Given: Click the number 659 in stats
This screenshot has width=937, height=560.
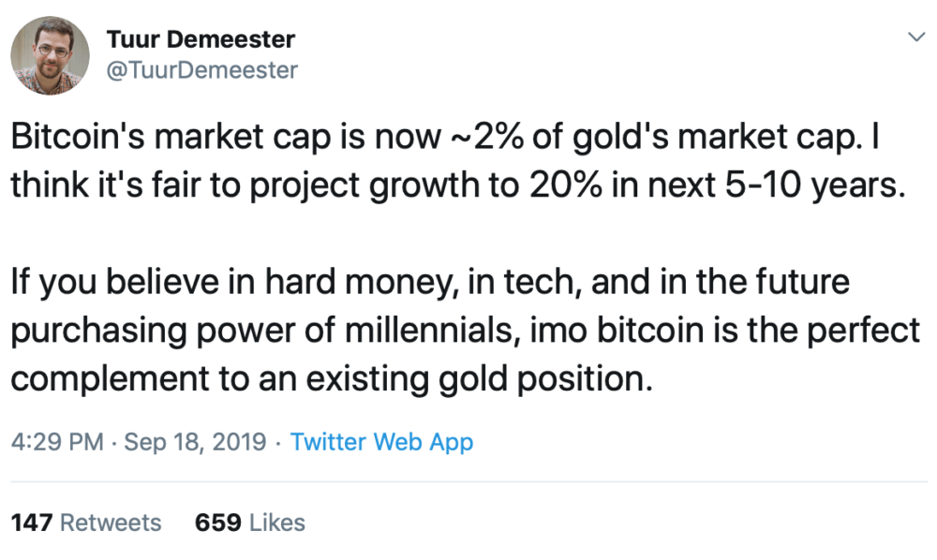Looking at the screenshot, I should [x=218, y=523].
